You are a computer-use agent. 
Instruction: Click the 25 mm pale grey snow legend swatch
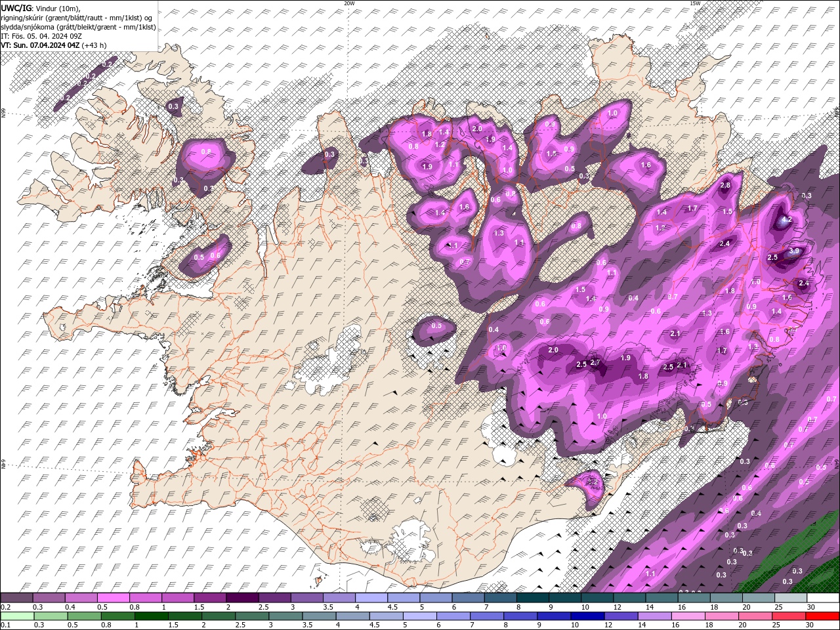[791, 598]
